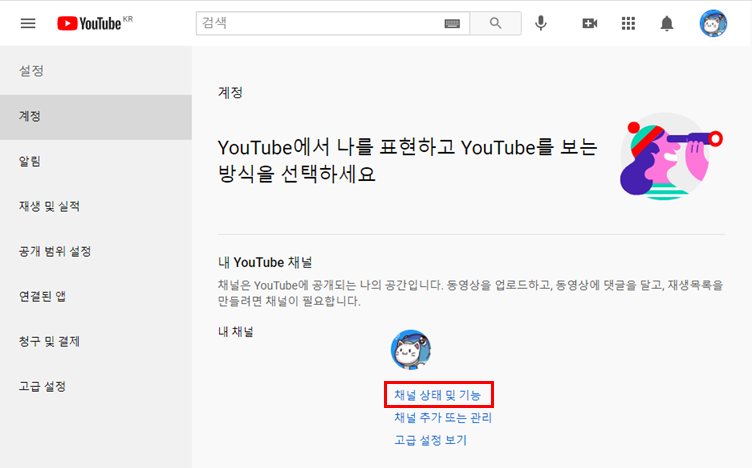The height and width of the screenshot is (468, 752).
Task: Open the on-screen keyboard icon in search box
Action: pos(452,23)
